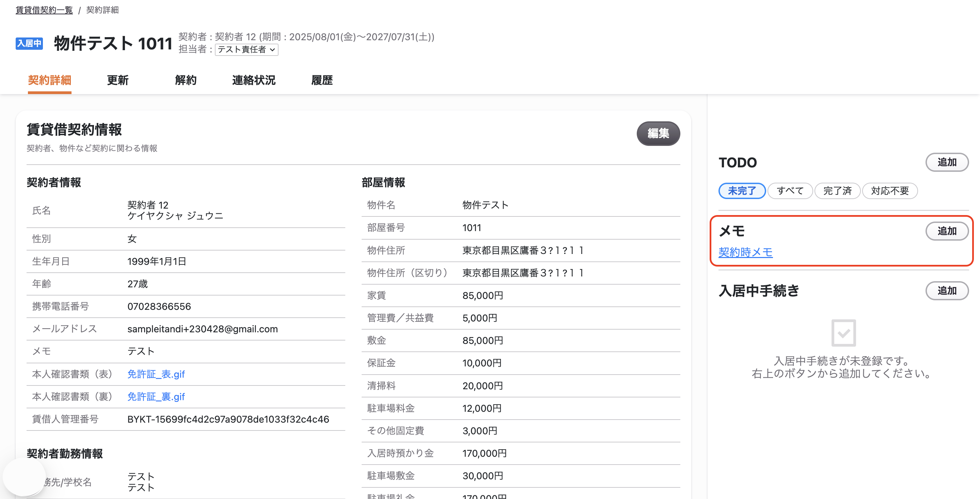Filter TODO list by 完了済

pos(837,191)
